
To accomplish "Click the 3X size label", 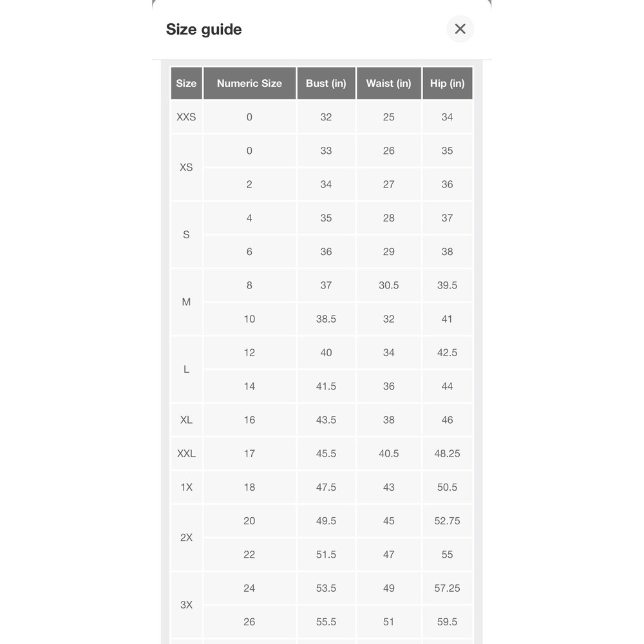I will [x=186, y=605].
